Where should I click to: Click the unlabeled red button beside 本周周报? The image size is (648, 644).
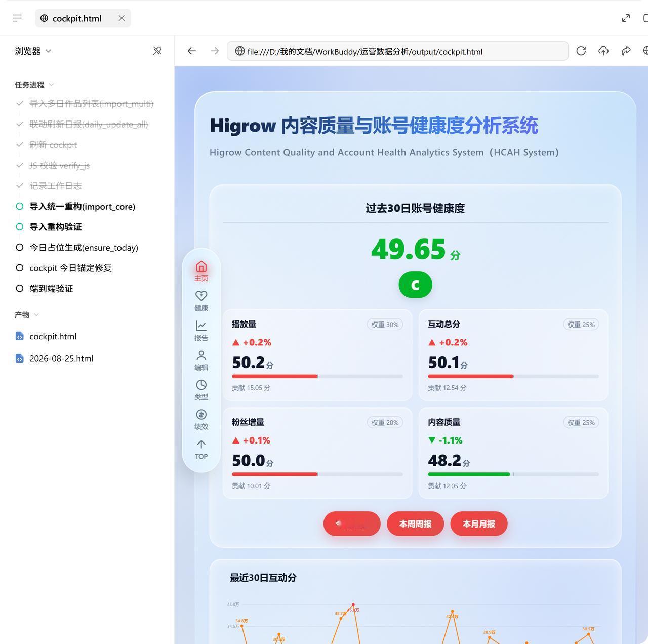pyautogui.click(x=352, y=524)
